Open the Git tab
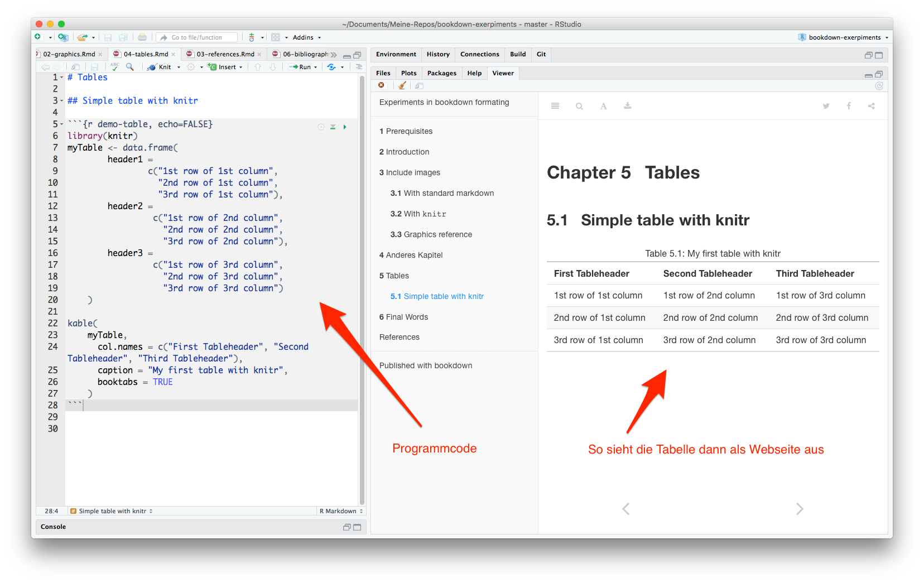This screenshot has width=924, height=583. click(541, 54)
